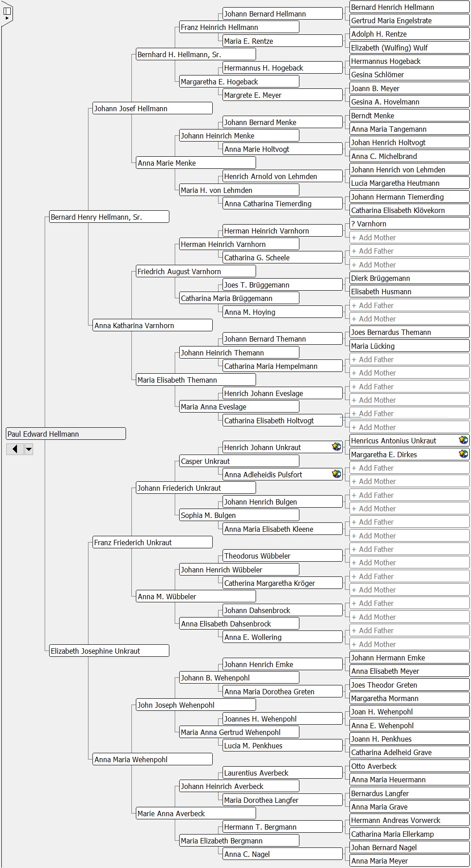Click Add Mother below ? Varnhorn
471x868 pixels.
409,237
